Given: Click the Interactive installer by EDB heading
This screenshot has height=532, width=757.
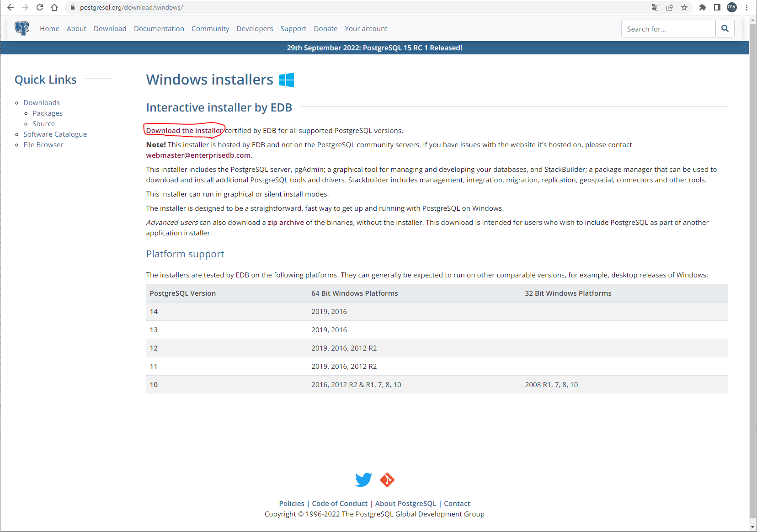Looking at the screenshot, I should point(219,107).
